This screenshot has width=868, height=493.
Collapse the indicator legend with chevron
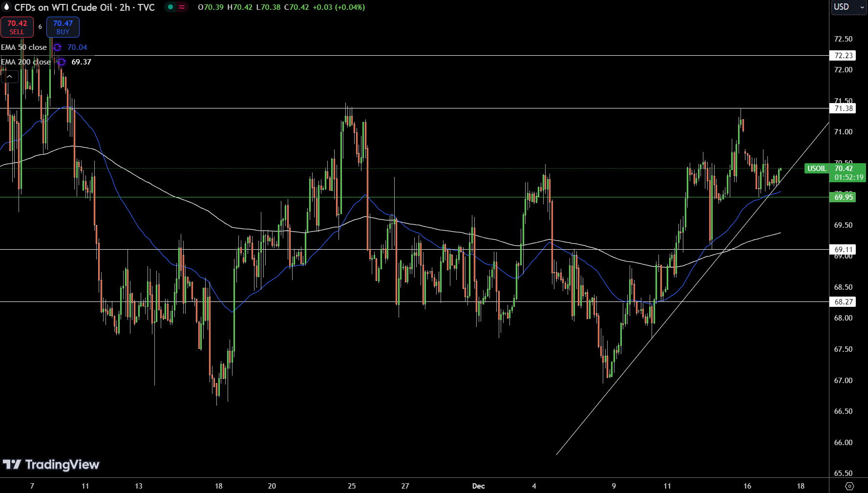[10, 76]
